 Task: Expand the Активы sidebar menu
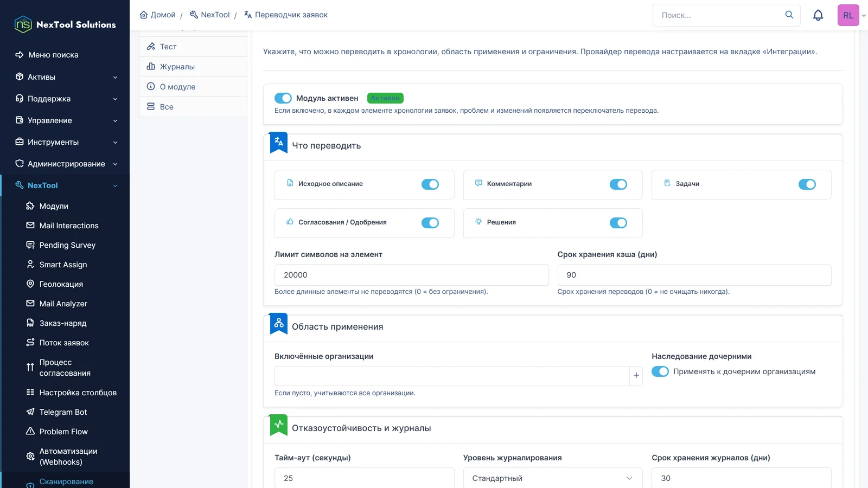[x=65, y=77]
